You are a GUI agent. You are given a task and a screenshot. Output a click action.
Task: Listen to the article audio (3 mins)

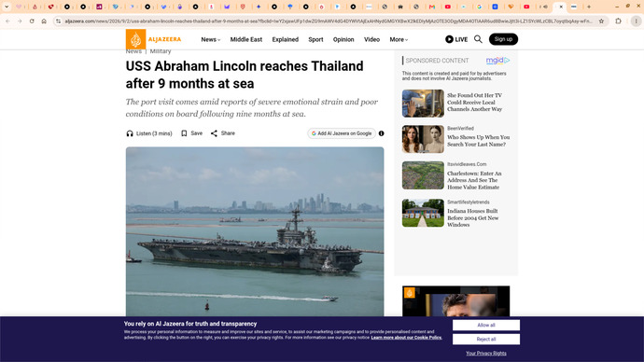pos(149,133)
